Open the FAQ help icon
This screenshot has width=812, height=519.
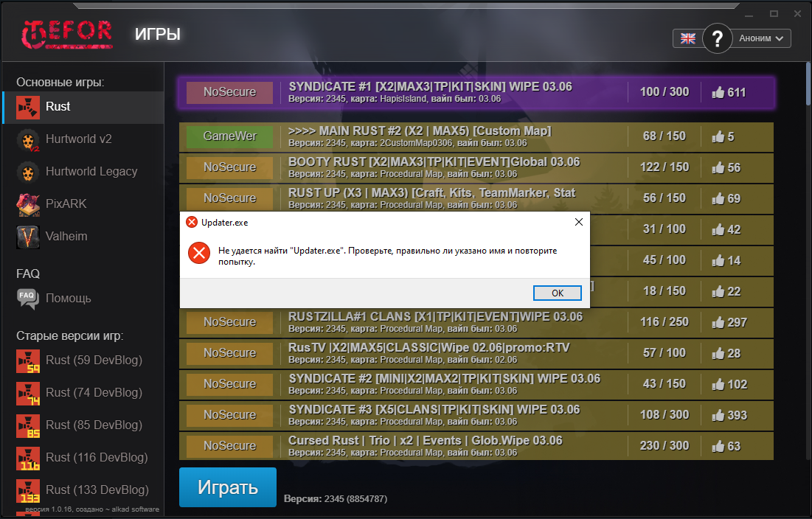click(x=28, y=299)
